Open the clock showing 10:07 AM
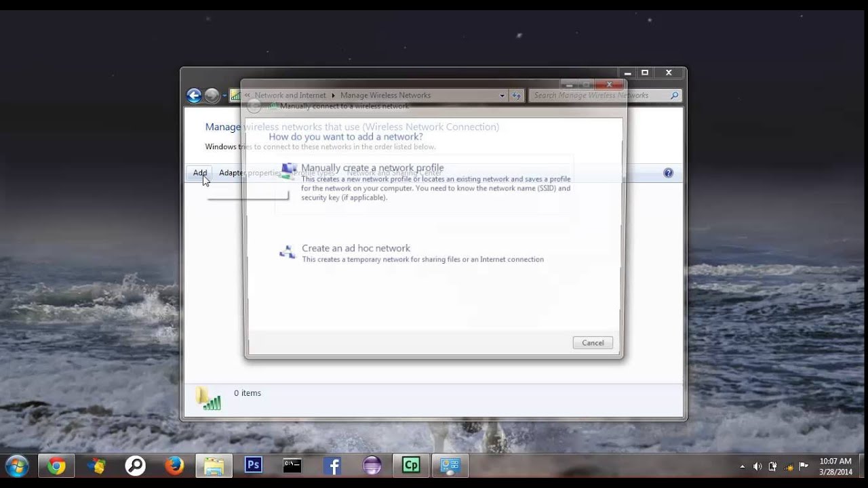The image size is (868, 488). [835, 466]
